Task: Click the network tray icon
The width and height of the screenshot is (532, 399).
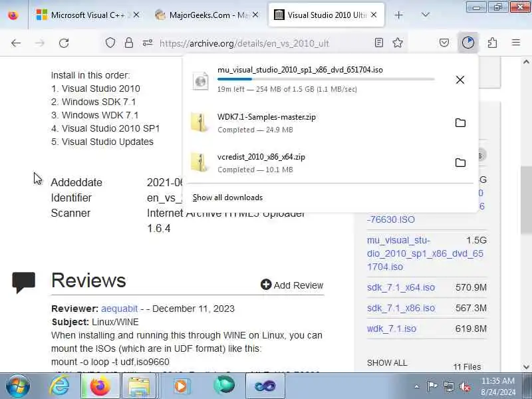Action: point(449,386)
